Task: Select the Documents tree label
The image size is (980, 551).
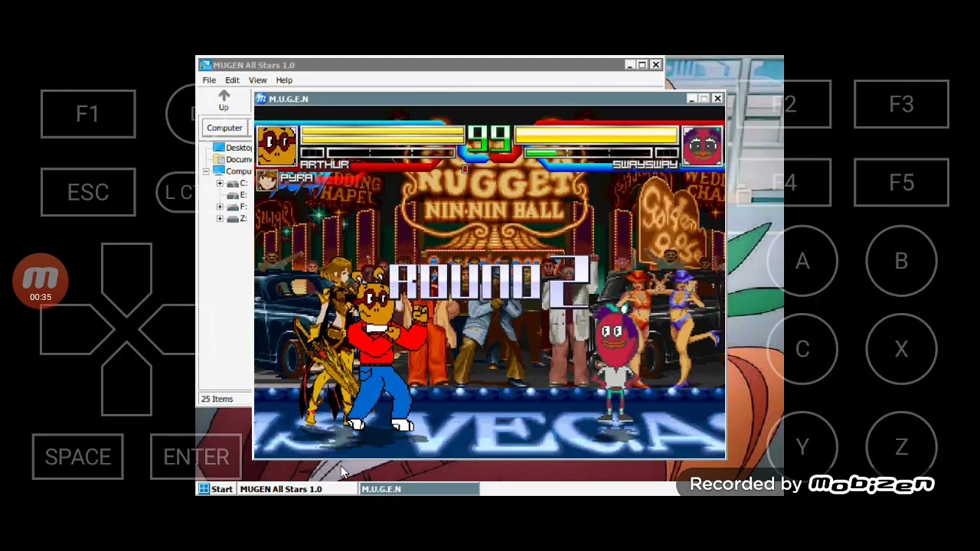Action: [x=239, y=159]
